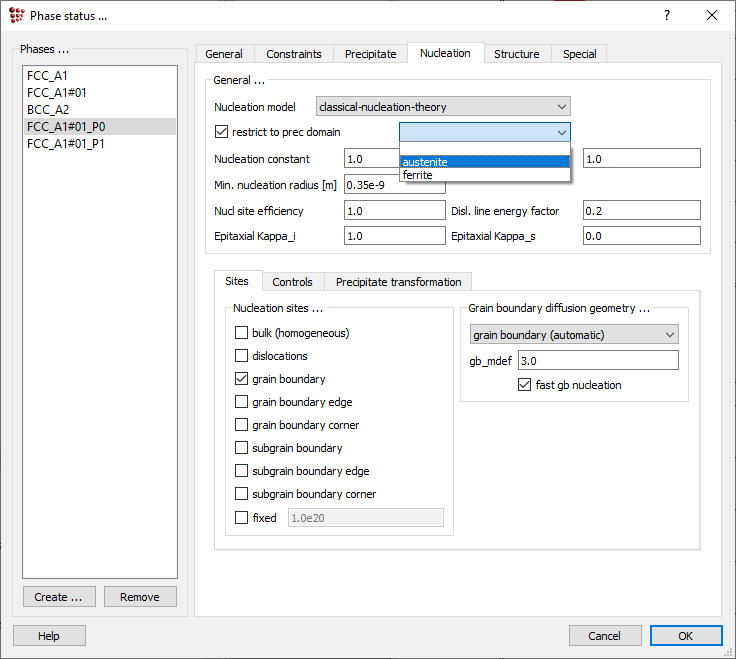Open the Precipitate transformation tab
The width and height of the screenshot is (736, 659).
click(398, 282)
